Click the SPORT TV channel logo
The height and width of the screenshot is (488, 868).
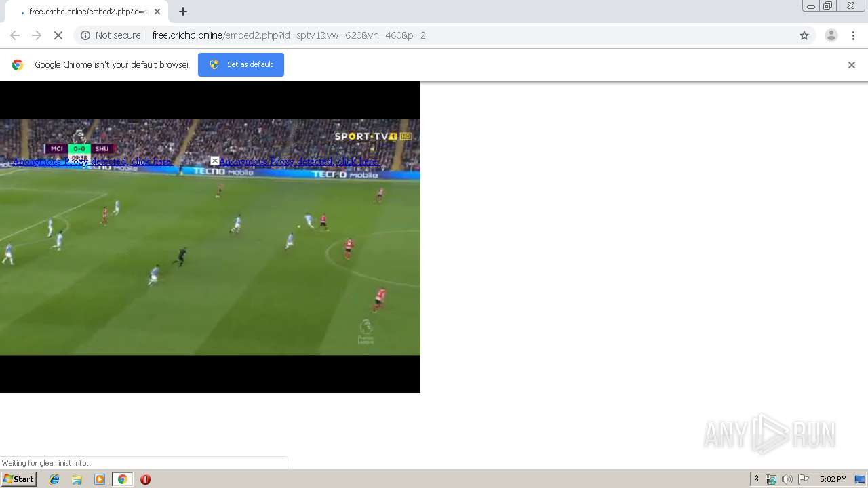(373, 136)
